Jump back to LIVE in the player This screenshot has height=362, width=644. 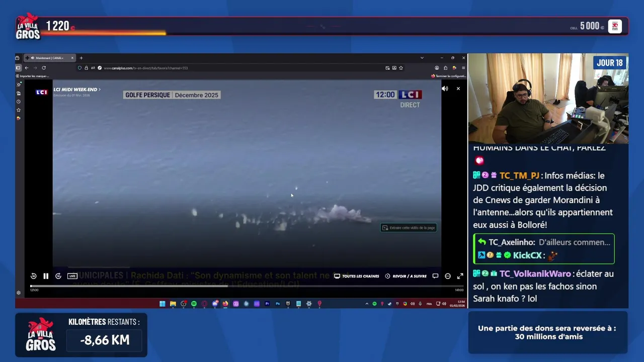pyautogui.click(x=72, y=276)
